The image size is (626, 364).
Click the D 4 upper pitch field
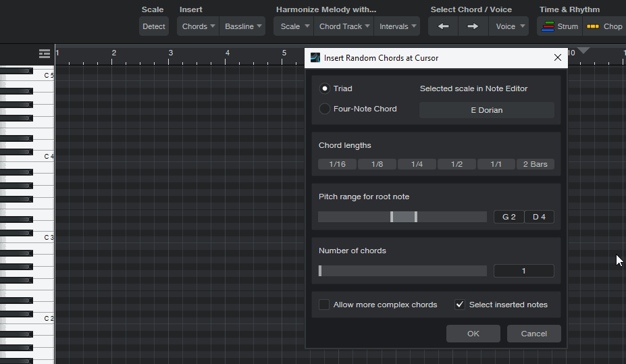539,217
